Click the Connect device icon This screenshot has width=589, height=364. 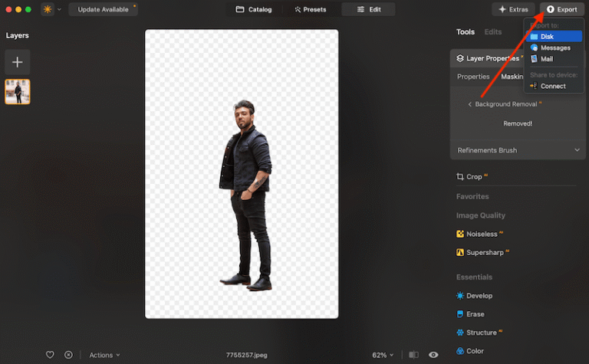pyautogui.click(x=534, y=86)
